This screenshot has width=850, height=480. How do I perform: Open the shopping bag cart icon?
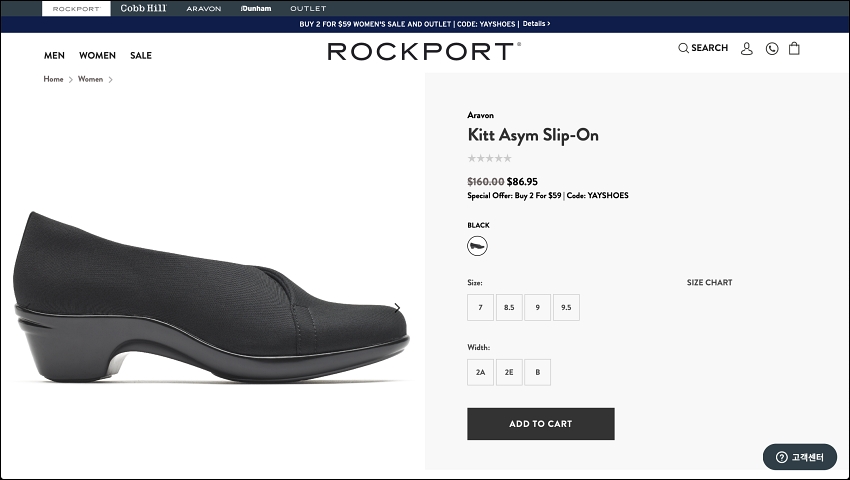[x=794, y=48]
